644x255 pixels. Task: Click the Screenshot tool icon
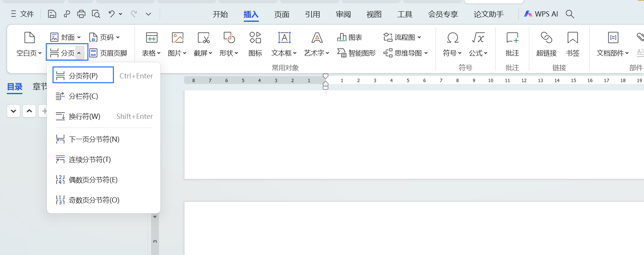pos(203,37)
